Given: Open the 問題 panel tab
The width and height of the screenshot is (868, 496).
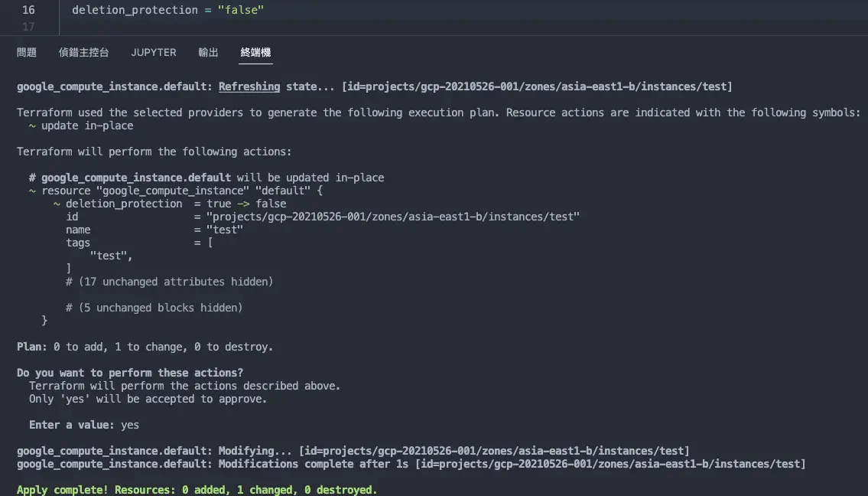Looking at the screenshot, I should [x=26, y=52].
